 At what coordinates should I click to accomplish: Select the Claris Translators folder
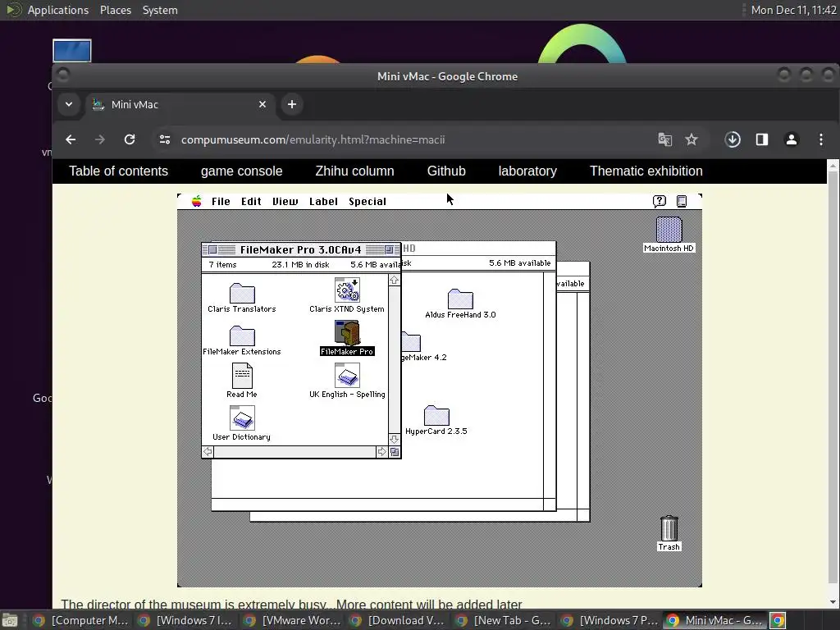(x=242, y=293)
